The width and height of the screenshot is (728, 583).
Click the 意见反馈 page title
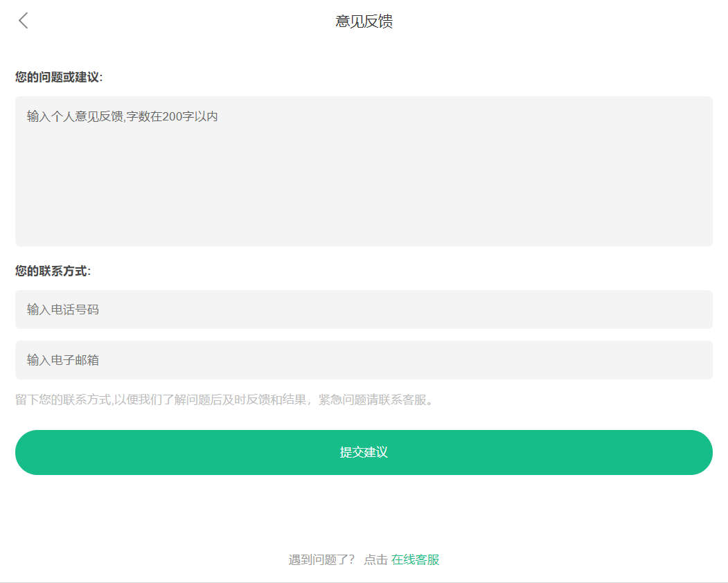(364, 21)
